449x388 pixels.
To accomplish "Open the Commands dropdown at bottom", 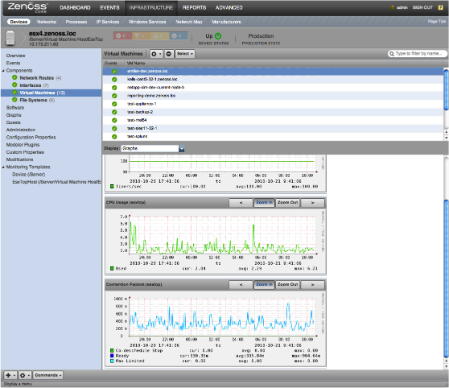I will point(48,375).
